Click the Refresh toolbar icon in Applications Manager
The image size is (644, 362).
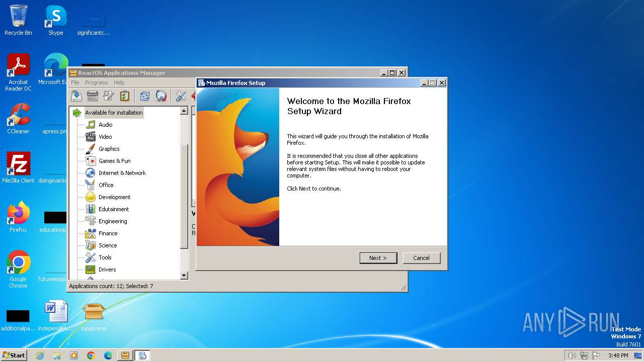coord(145,96)
